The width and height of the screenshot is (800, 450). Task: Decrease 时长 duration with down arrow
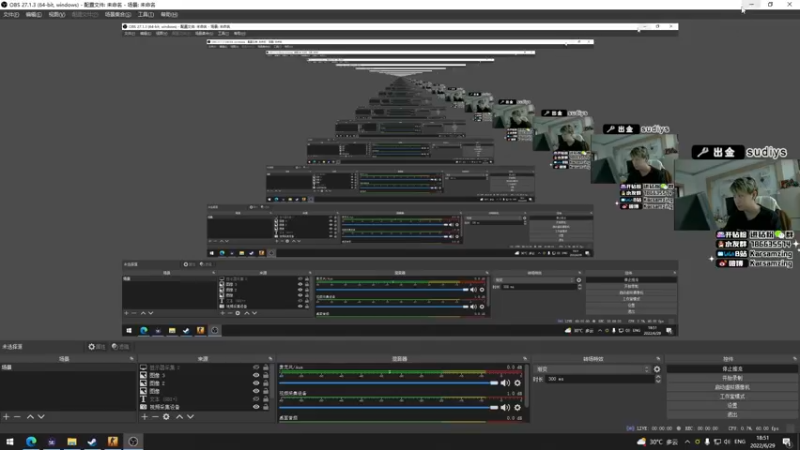658,381
